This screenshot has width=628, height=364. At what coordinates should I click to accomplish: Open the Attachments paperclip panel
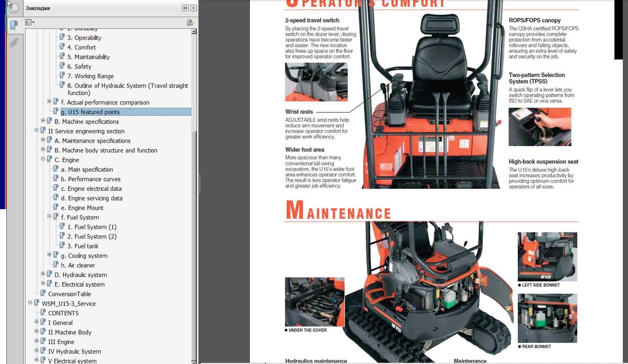coord(14,43)
